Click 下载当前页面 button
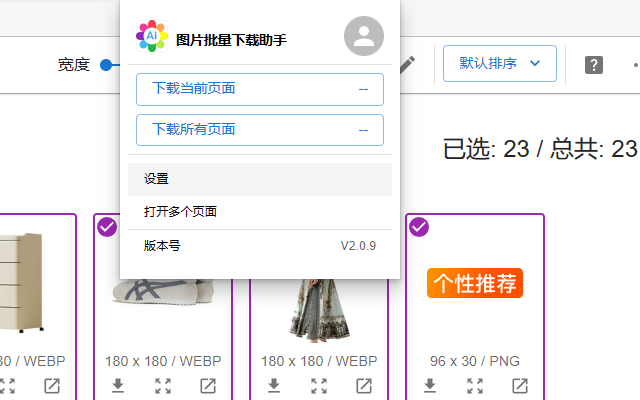Viewport: 640px width, 400px height. pos(260,89)
